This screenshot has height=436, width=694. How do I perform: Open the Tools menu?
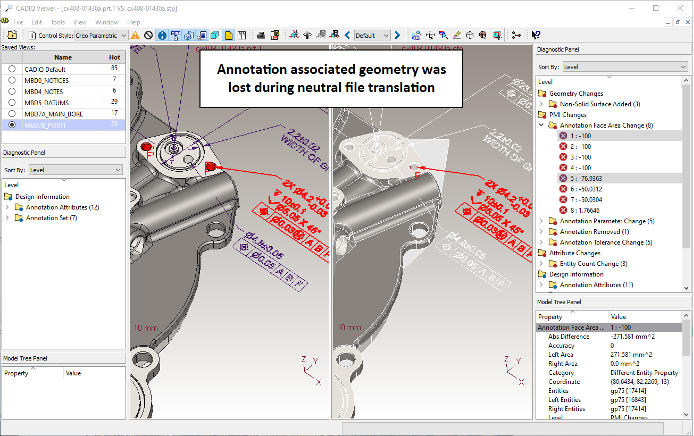click(x=58, y=22)
